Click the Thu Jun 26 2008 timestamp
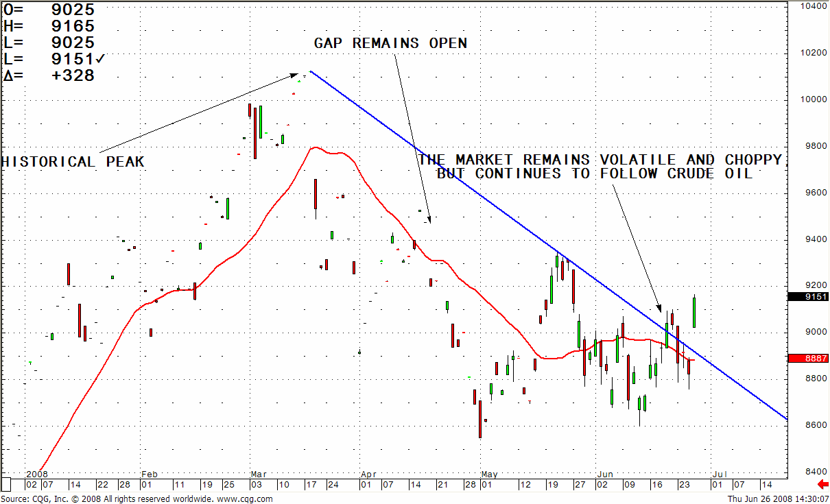Image resolution: width=830 pixels, height=504 pixels. (x=777, y=499)
